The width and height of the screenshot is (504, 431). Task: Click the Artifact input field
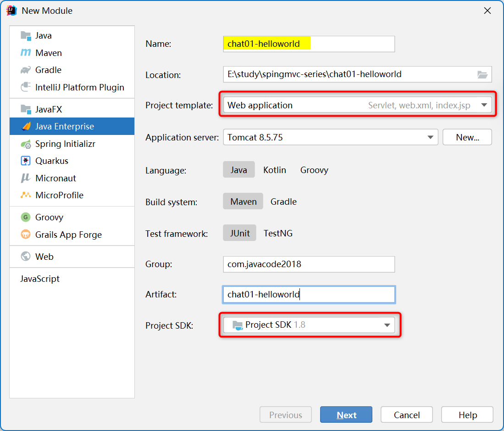point(309,294)
